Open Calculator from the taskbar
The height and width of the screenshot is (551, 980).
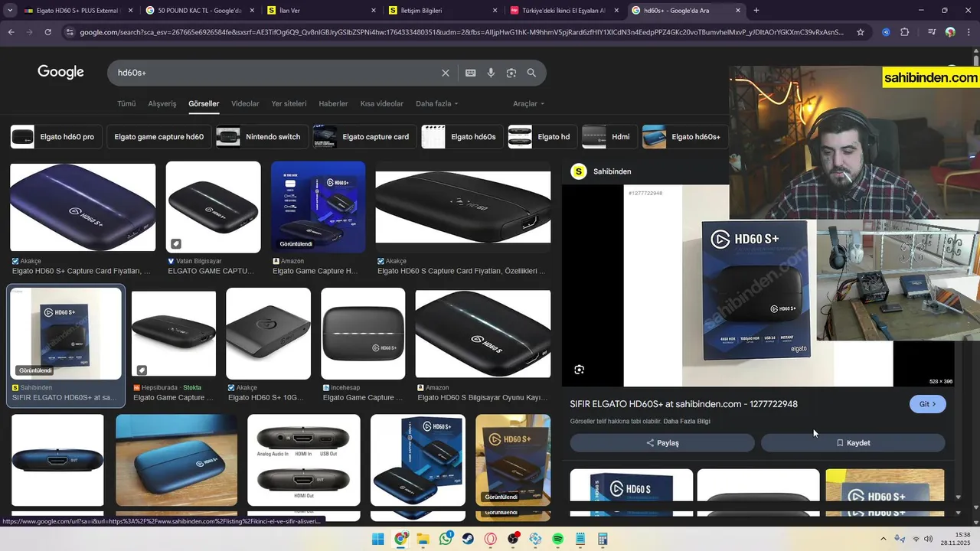603,540
